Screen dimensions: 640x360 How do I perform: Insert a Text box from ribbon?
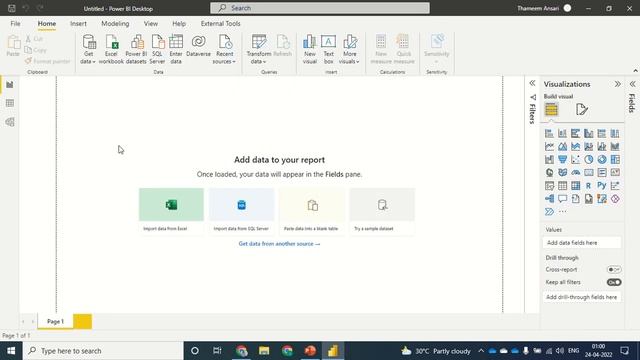329,49
